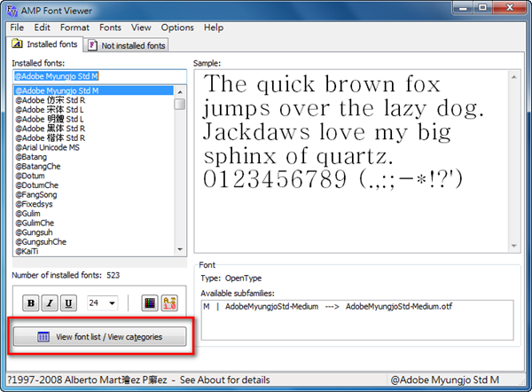Toggle italic sample text formatting
This screenshot has height=392, width=532.
[50, 303]
